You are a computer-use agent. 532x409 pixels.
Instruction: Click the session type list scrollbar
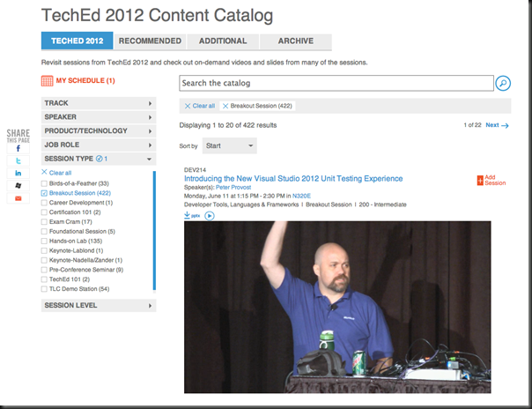tap(154, 231)
